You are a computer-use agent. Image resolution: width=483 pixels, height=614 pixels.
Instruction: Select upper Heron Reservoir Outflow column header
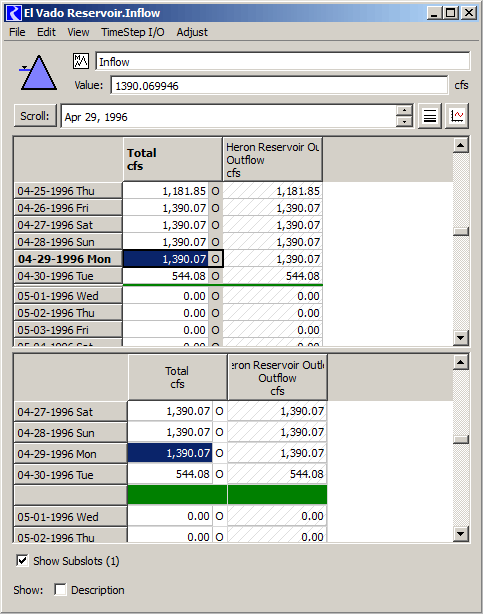273,159
